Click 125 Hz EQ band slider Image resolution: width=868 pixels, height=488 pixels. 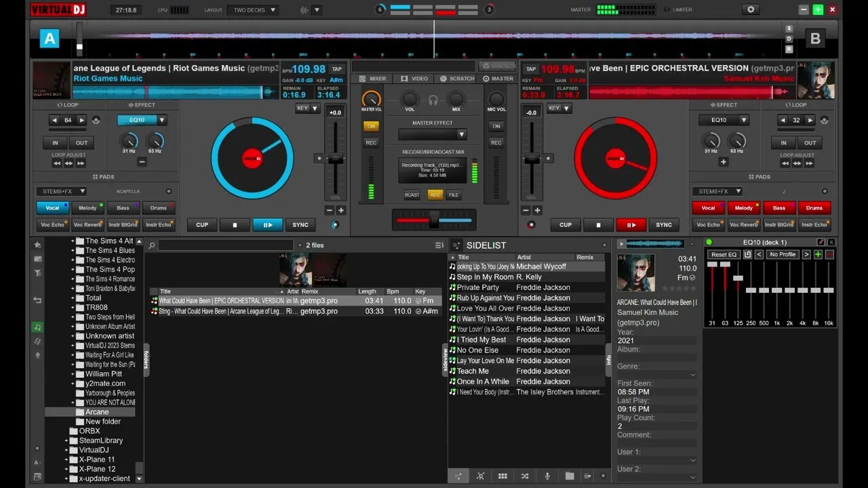pos(738,278)
